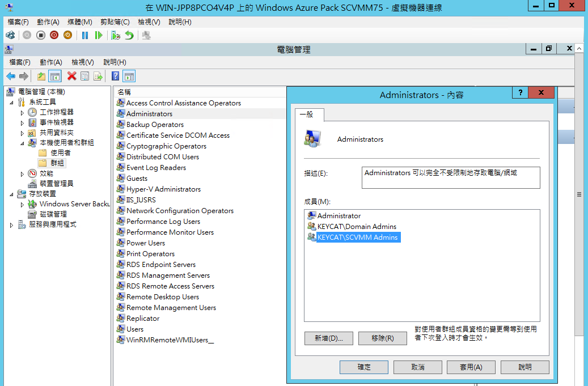Click 新增(D)... button
The image size is (588, 386).
[x=328, y=338]
